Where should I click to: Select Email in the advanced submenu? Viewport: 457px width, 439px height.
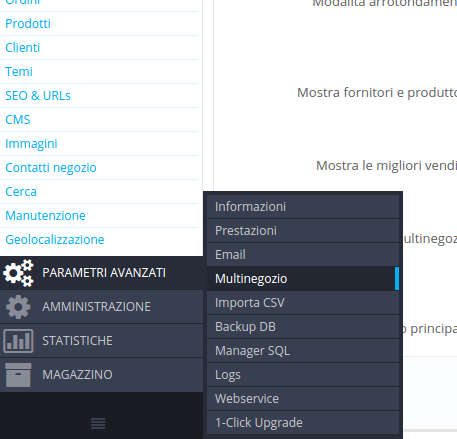pyautogui.click(x=303, y=255)
